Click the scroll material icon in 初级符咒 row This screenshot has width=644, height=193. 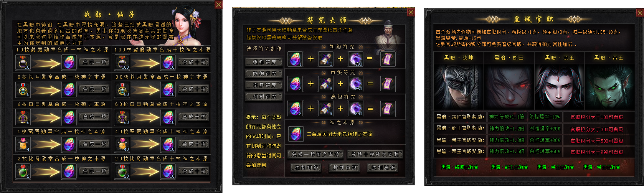point(326,59)
